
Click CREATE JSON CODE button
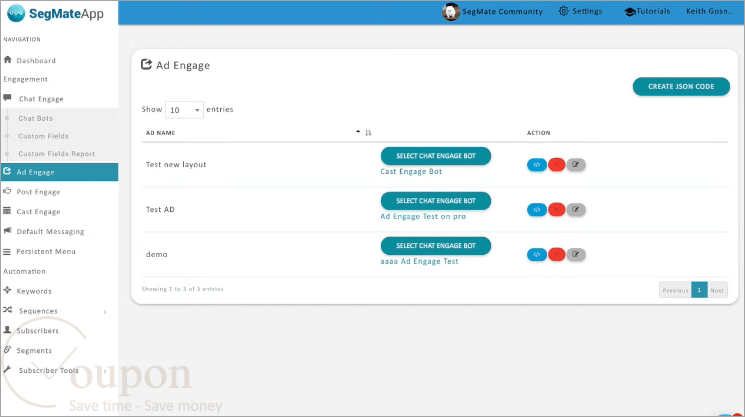point(681,86)
